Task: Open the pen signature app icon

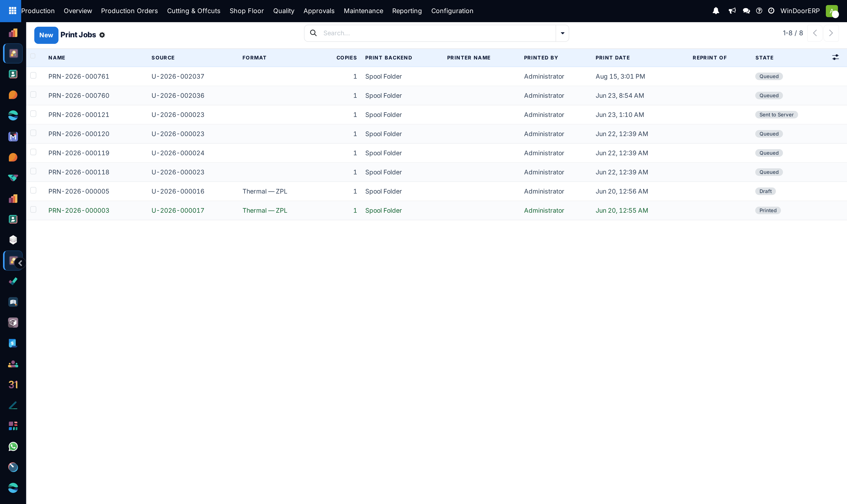Action: 13,405
